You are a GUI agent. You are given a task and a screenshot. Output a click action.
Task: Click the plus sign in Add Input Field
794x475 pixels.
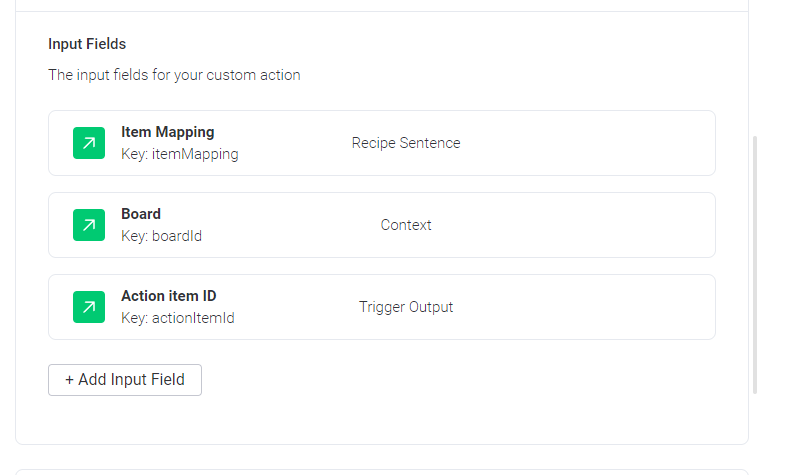[x=69, y=380]
